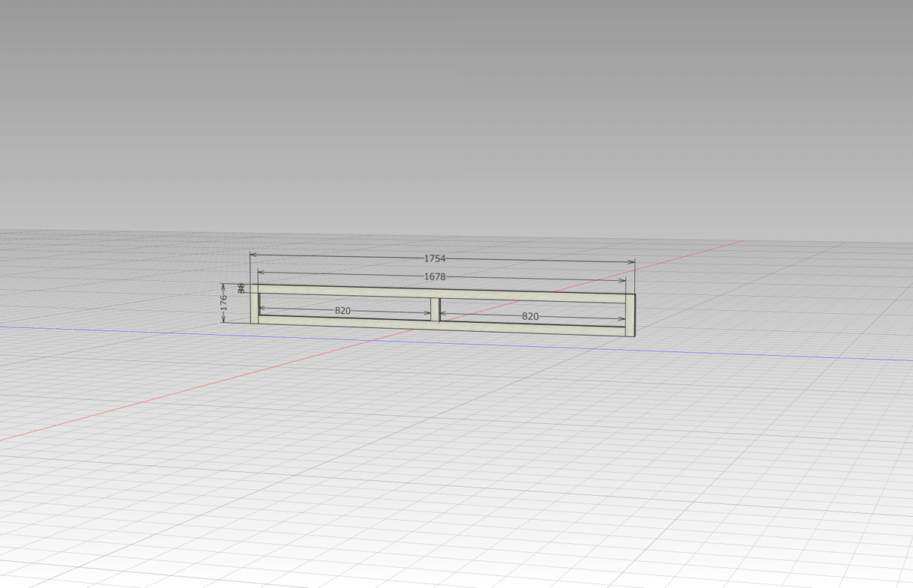913x588 pixels.
Task: Select the center vertical post of frame
Action: pyautogui.click(x=435, y=310)
